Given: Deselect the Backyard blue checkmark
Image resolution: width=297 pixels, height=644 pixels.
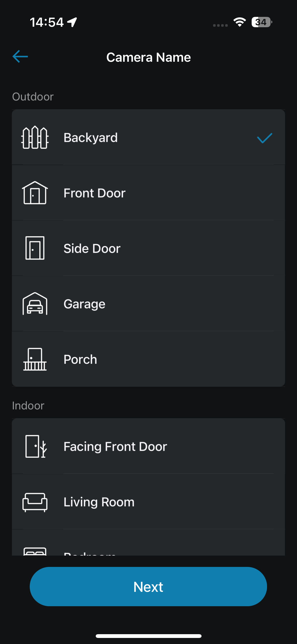Looking at the screenshot, I should click(265, 138).
